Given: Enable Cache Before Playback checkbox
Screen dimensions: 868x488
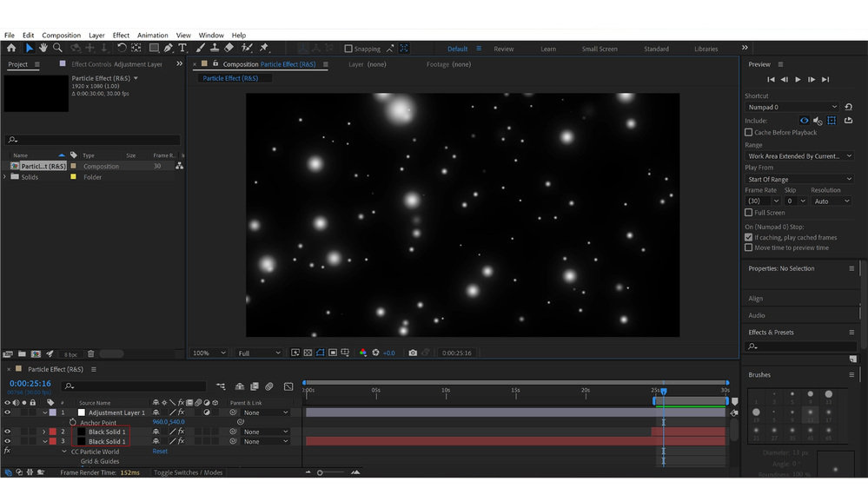Looking at the screenshot, I should [749, 133].
